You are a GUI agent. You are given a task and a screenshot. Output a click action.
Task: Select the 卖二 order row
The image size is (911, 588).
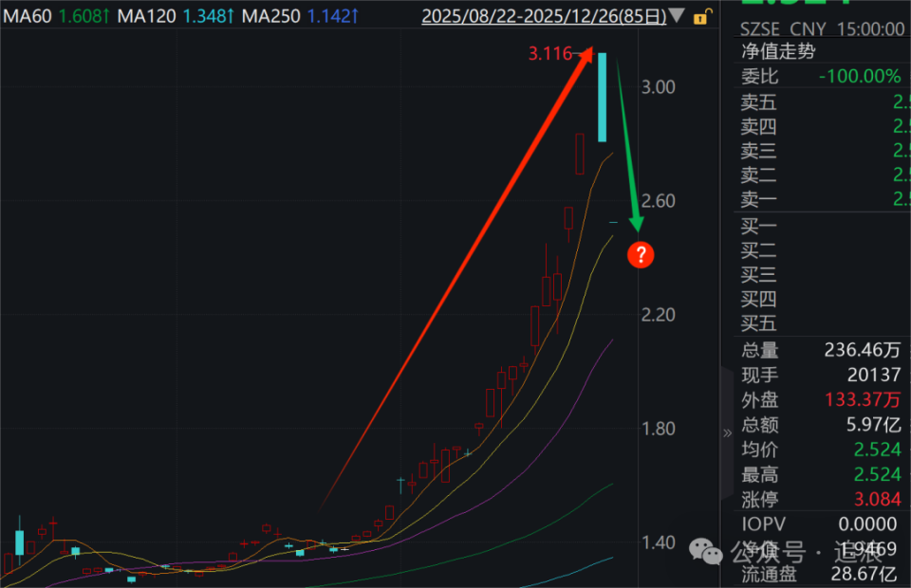pos(825,175)
